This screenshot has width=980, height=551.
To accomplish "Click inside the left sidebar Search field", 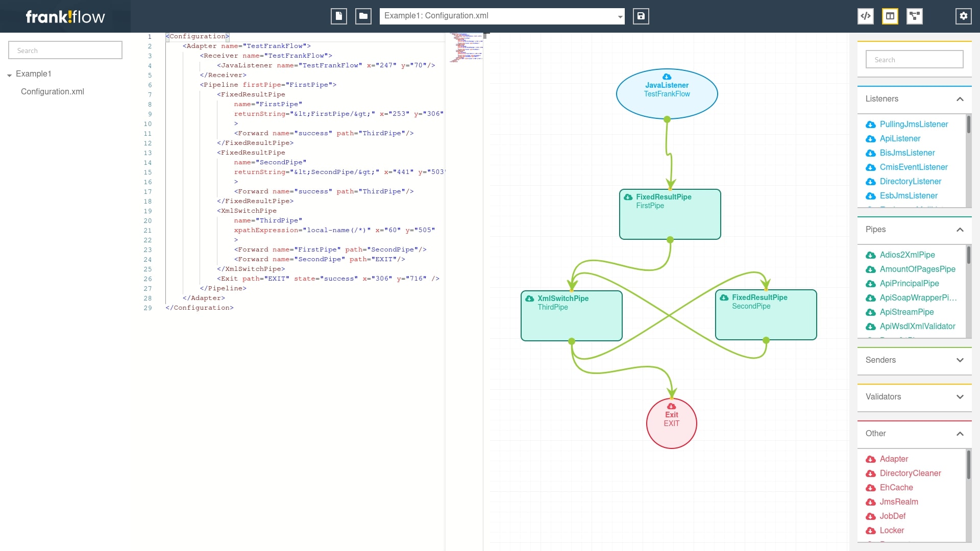I will [x=65, y=50].
